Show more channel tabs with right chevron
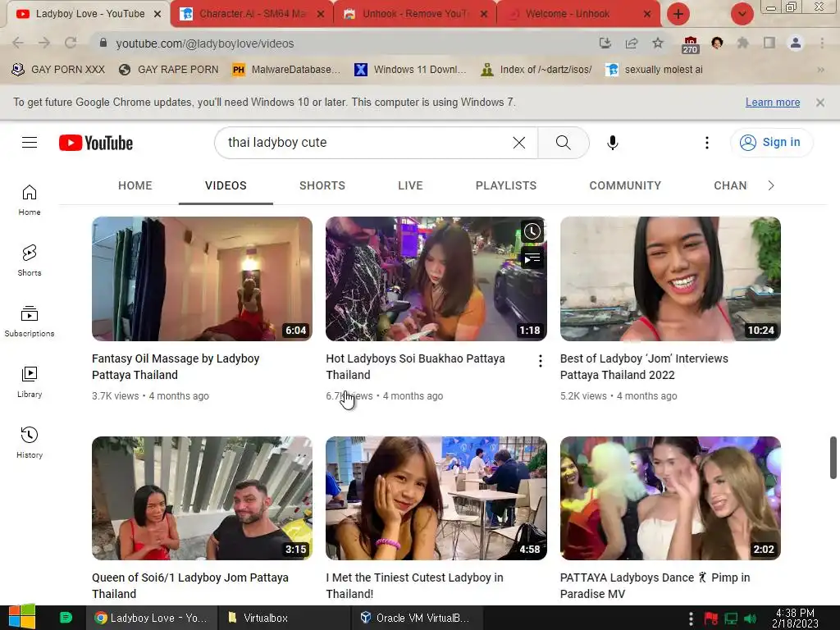Screen dimensions: 840x630 click(x=770, y=185)
